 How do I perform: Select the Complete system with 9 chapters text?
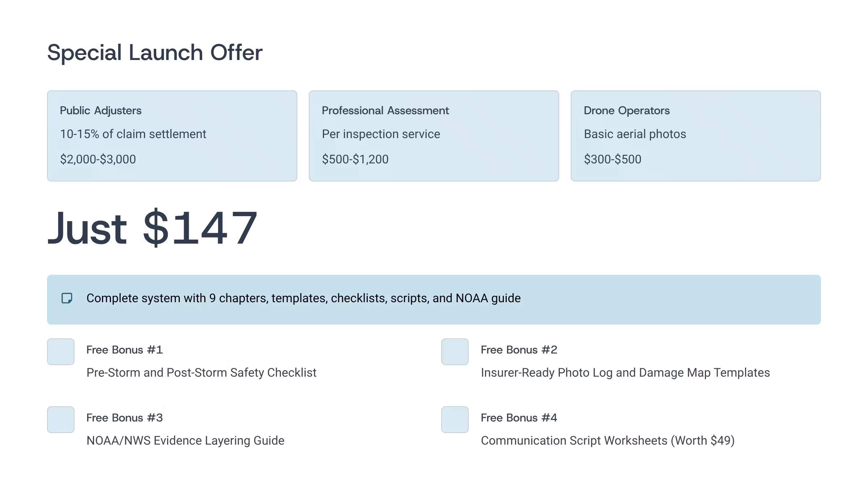[x=303, y=298]
